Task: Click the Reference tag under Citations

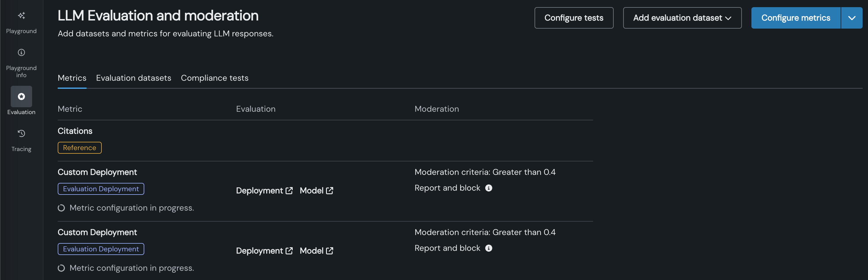Action: point(79,148)
